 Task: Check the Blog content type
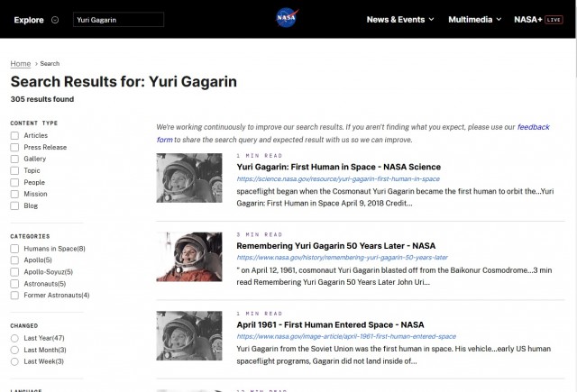[x=14, y=206]
